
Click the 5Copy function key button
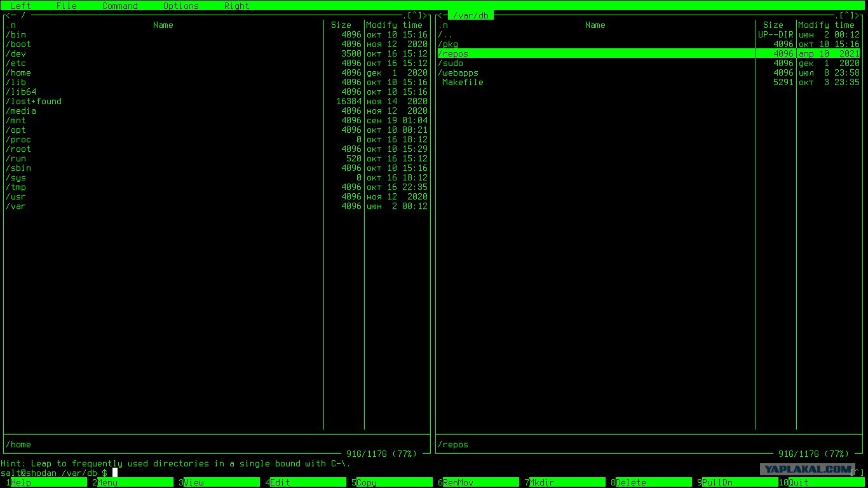pos(391,482)
